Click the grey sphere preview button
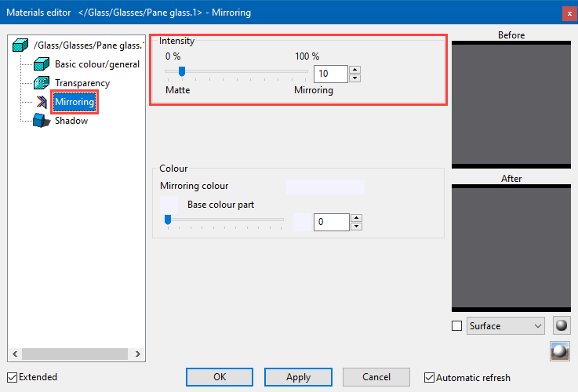This screenshot has height=392, width=578. pos(562,325)
